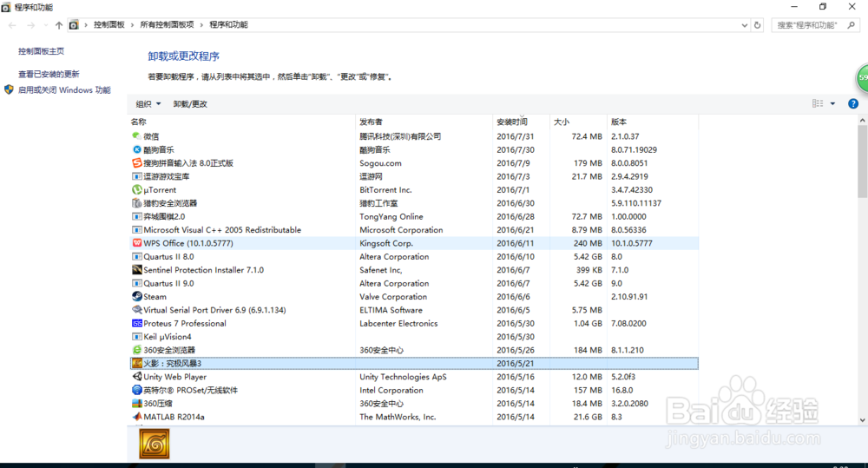Click the 猎豹安全浏览器 icon

(x=137, y=202)
